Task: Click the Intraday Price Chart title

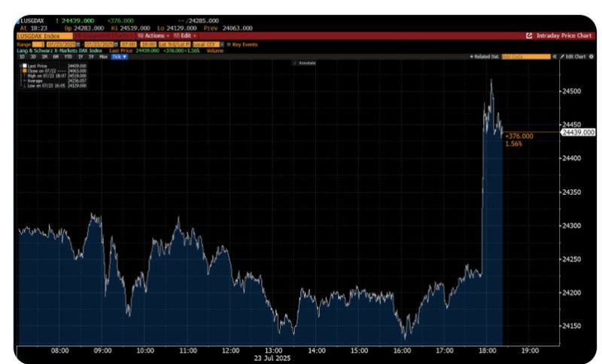Action: [x=564, y=35]
